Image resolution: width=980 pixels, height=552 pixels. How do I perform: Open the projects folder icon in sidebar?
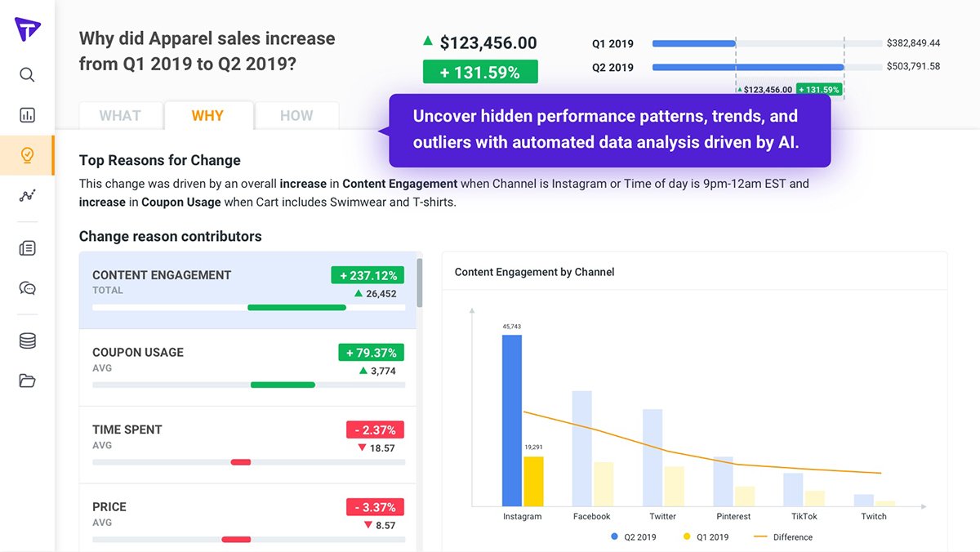coord(27,381)
